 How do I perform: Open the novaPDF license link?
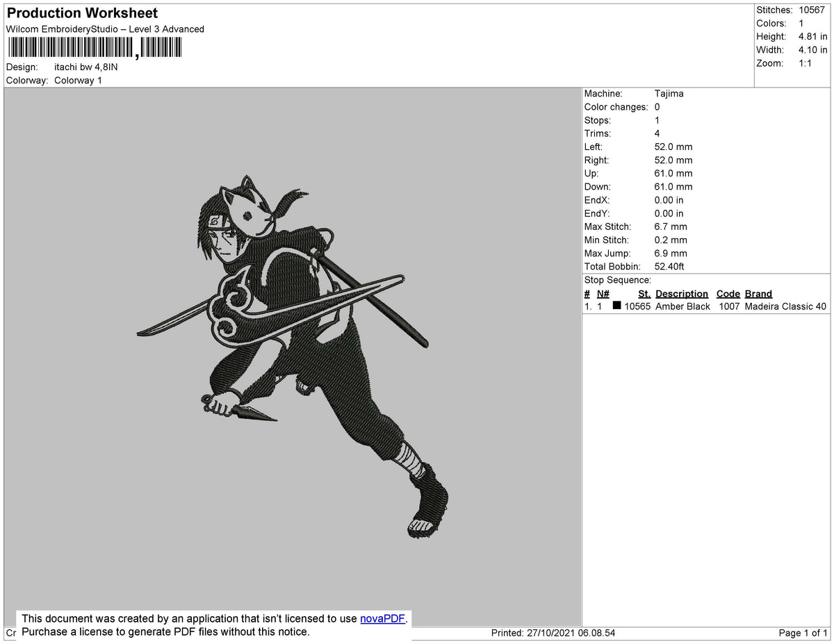pyautogui.click(x=381, y=618)
